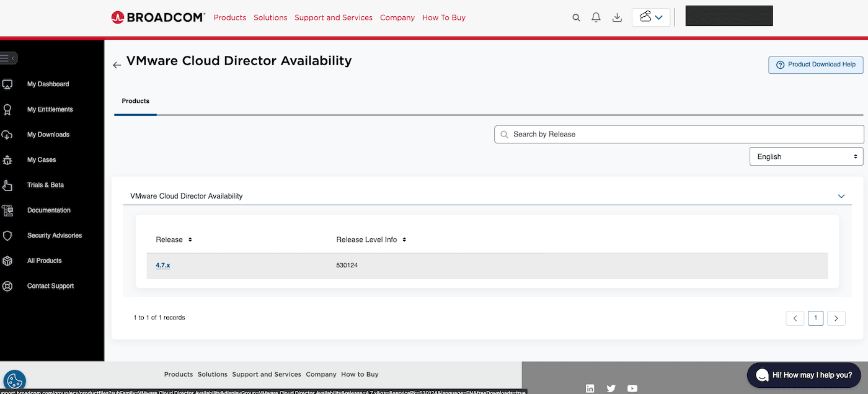
Task: Click Contact Support label in sidebar
Action: pos(51,286)
